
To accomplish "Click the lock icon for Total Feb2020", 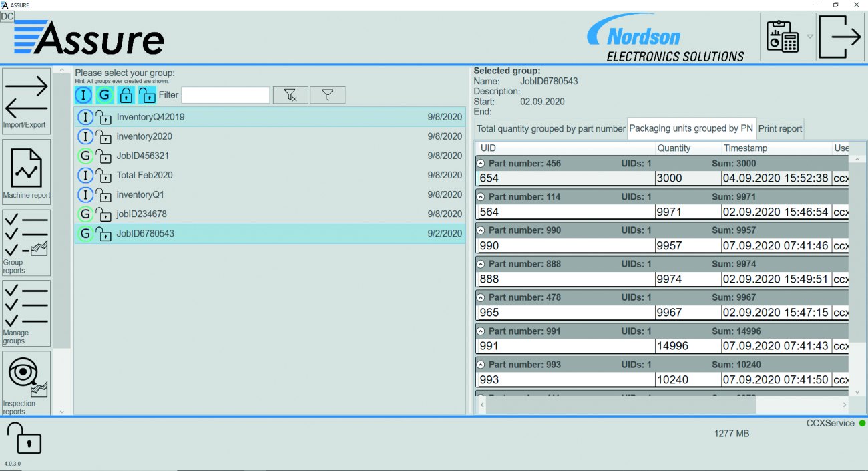I will (x=103, y=176).
